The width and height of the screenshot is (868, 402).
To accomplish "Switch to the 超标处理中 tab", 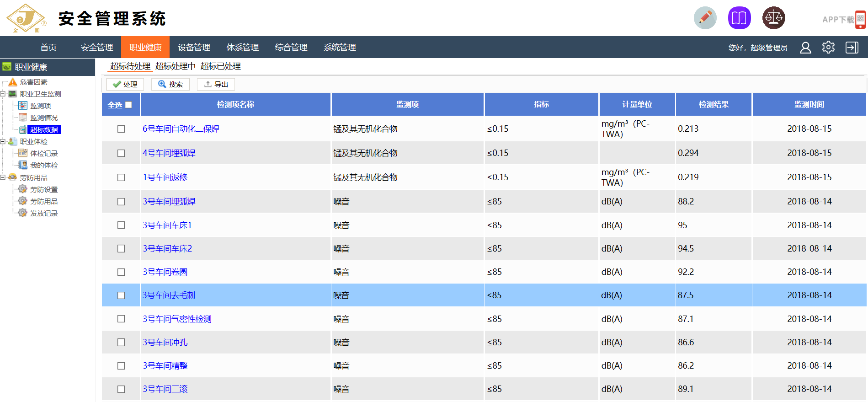I will (175, 66).
